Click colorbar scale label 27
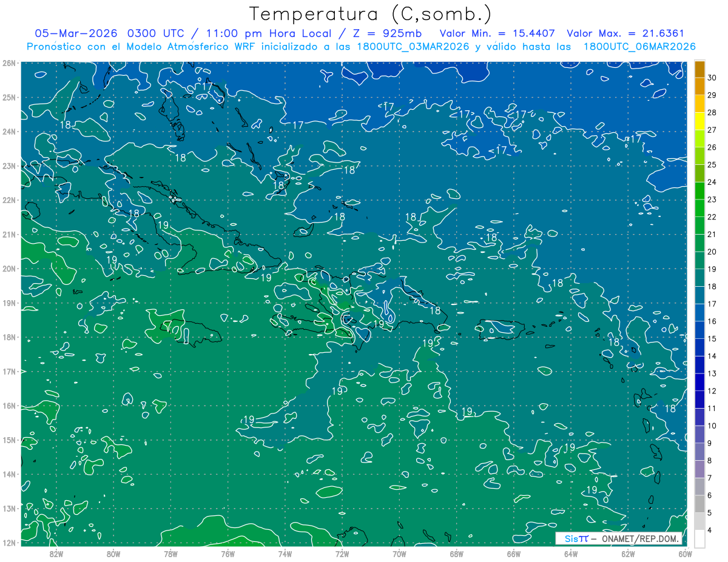 point(712,130)
